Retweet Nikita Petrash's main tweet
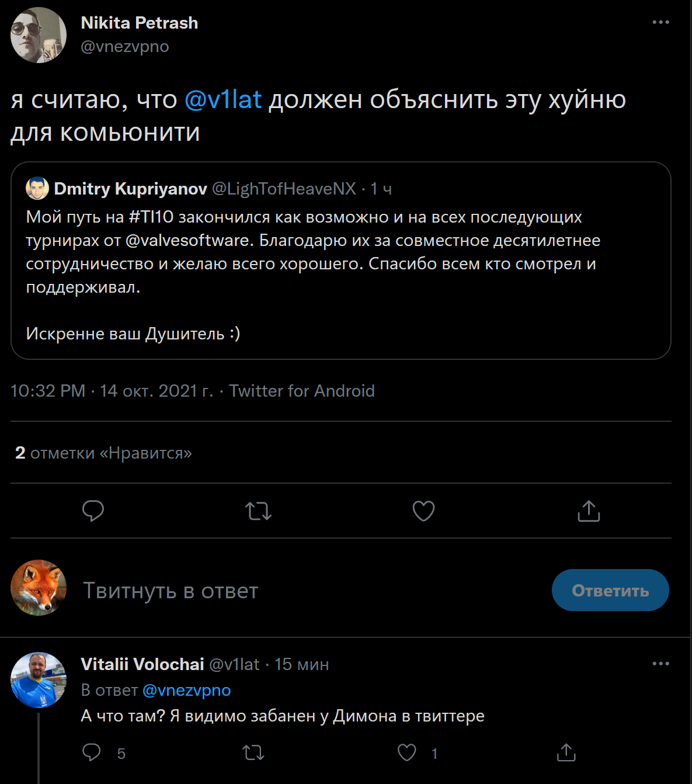 pyautogui.click(x=258, y=511)
